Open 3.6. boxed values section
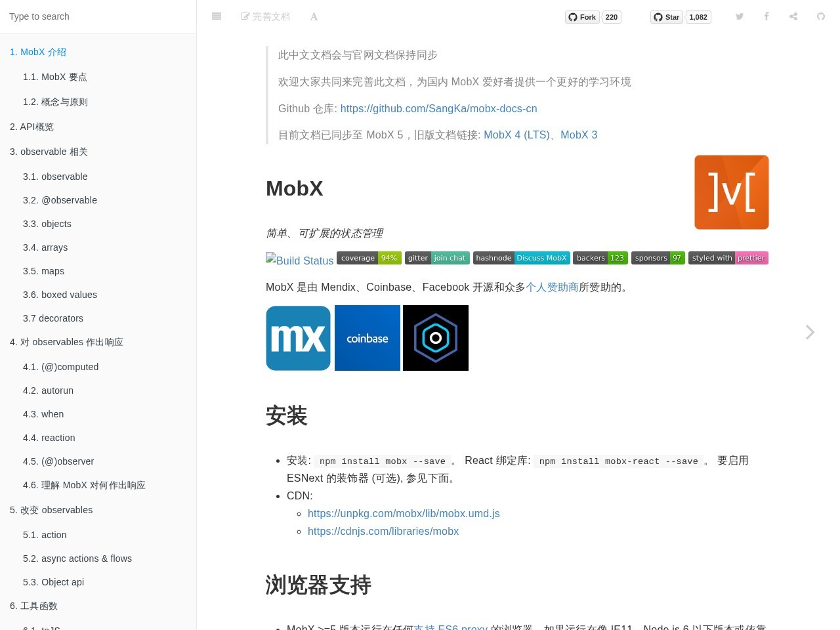This screenshot has width=840, height=630. click(98, 295)
